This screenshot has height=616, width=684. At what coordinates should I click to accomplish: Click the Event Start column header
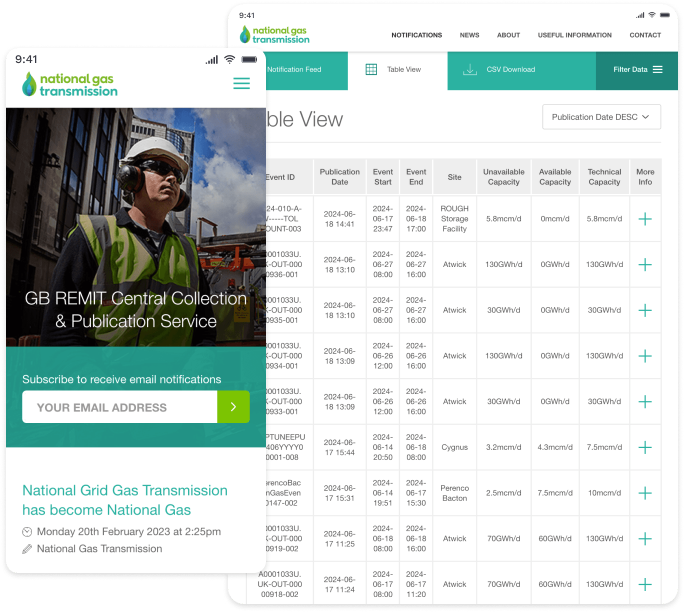[383, 177]
